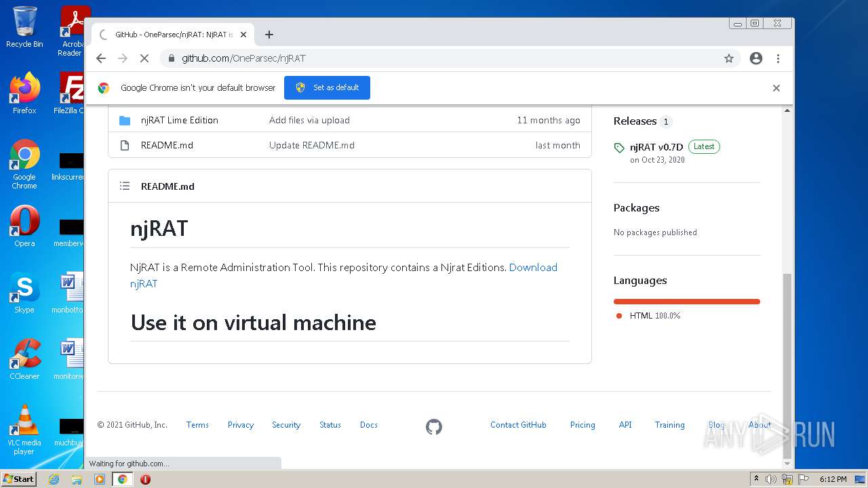Open the njRAT v0.7D release
This screenshot has height=488, width=868.
(656, 146)
